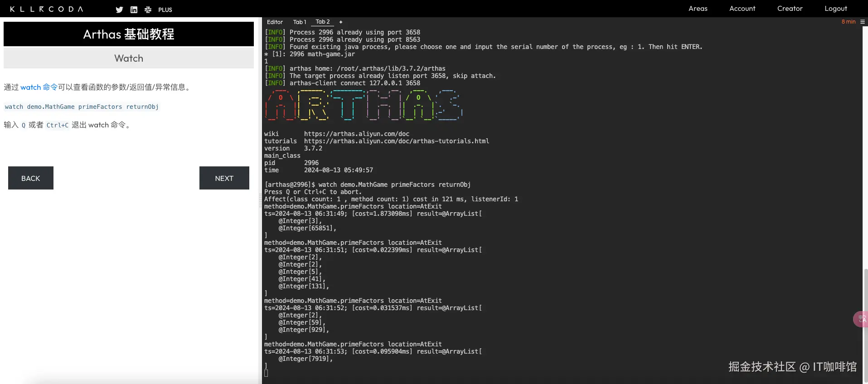Open the LinkedIn icon in header
This screenshot has height=384, width=868.
click(x=134, y=10)
